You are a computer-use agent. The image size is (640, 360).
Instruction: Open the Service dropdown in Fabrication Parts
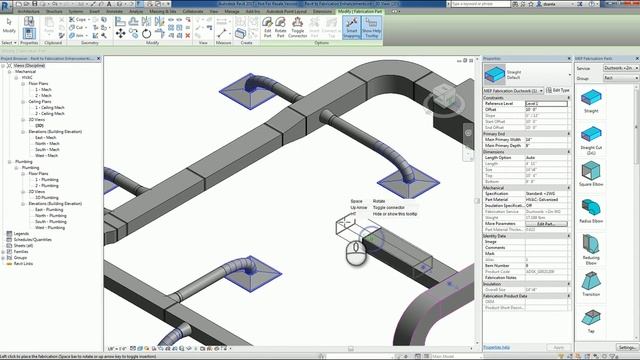(x=621, y=68)
